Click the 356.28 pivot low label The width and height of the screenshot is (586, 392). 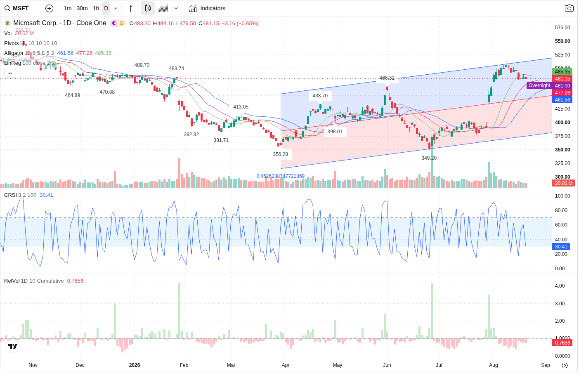coord(281,154)
